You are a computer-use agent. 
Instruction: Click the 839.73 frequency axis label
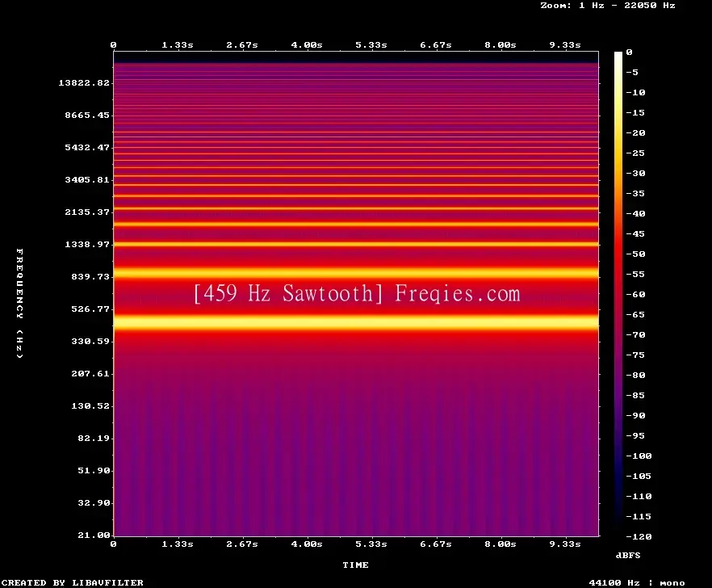90,276
